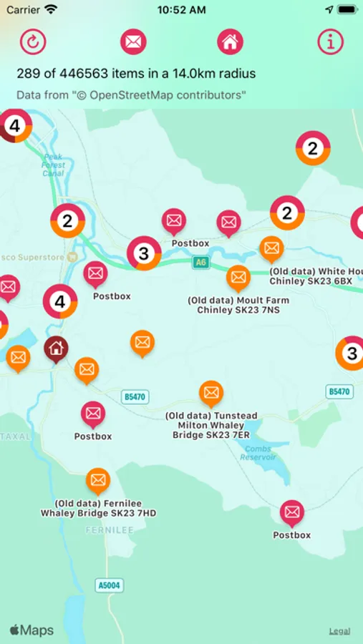Select the Moult Farm Chinley orange postbox pin
The image size is (363, 644).
[x=238, y=278]
